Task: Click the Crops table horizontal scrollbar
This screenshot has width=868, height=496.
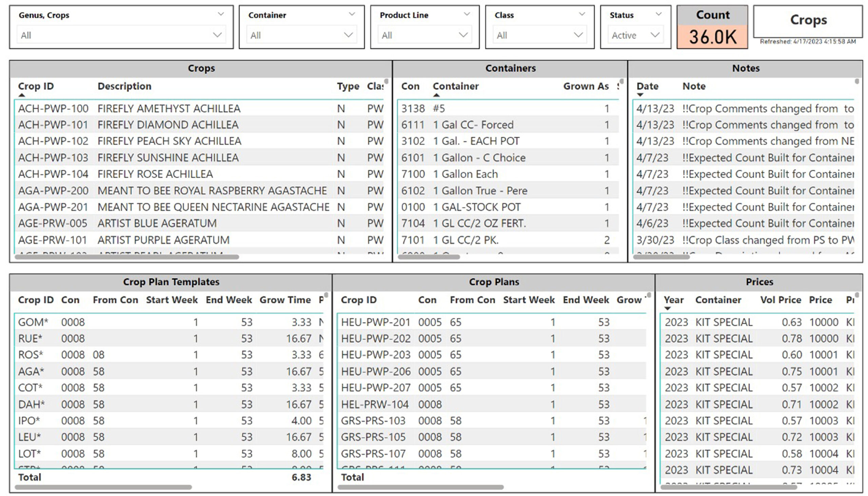Action: coord(127,257)
